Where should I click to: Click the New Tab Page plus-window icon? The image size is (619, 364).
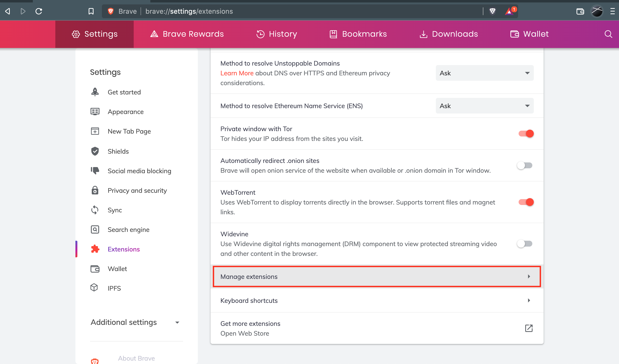coord(95,131)
